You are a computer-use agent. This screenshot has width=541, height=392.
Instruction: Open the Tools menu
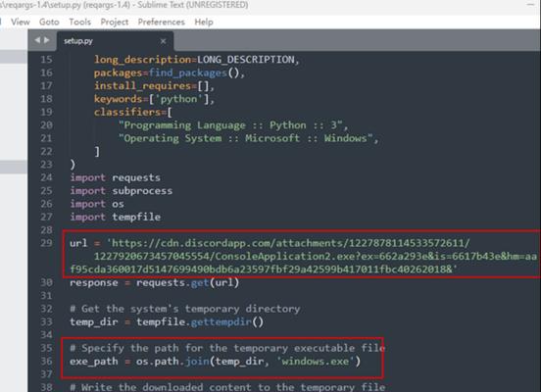80,23
